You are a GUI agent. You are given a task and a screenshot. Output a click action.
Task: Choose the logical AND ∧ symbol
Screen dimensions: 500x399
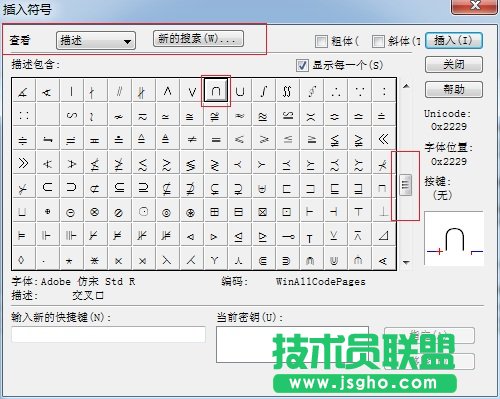[168, 90]
